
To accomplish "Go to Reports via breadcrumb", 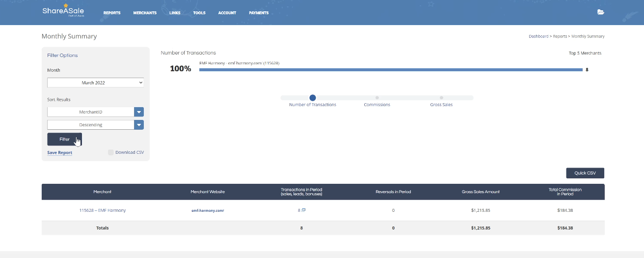I will (x=560, y=36).
